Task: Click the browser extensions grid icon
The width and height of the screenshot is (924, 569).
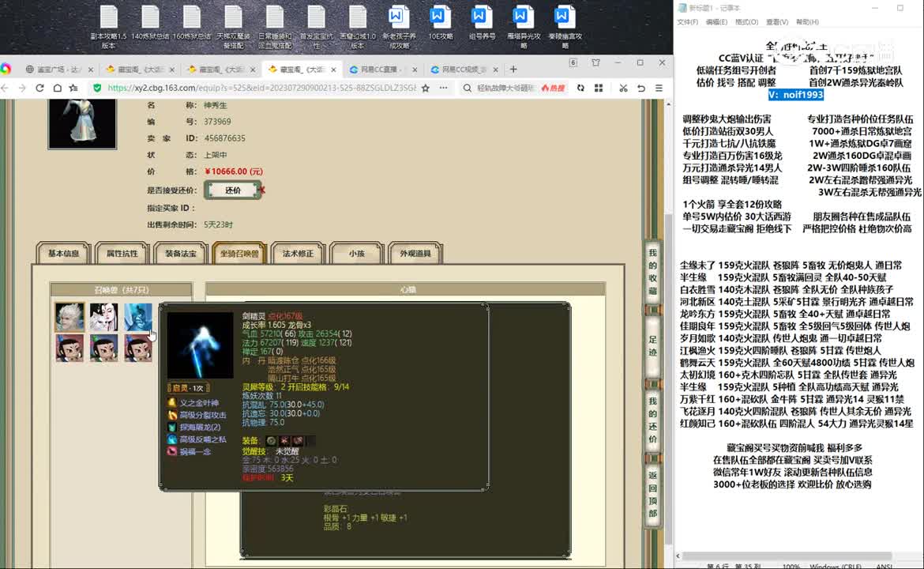Action: 599,88
